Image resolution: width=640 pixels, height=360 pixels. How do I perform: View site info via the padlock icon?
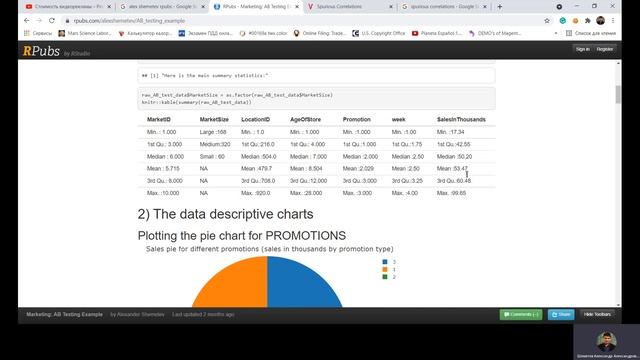pos(67,21)
